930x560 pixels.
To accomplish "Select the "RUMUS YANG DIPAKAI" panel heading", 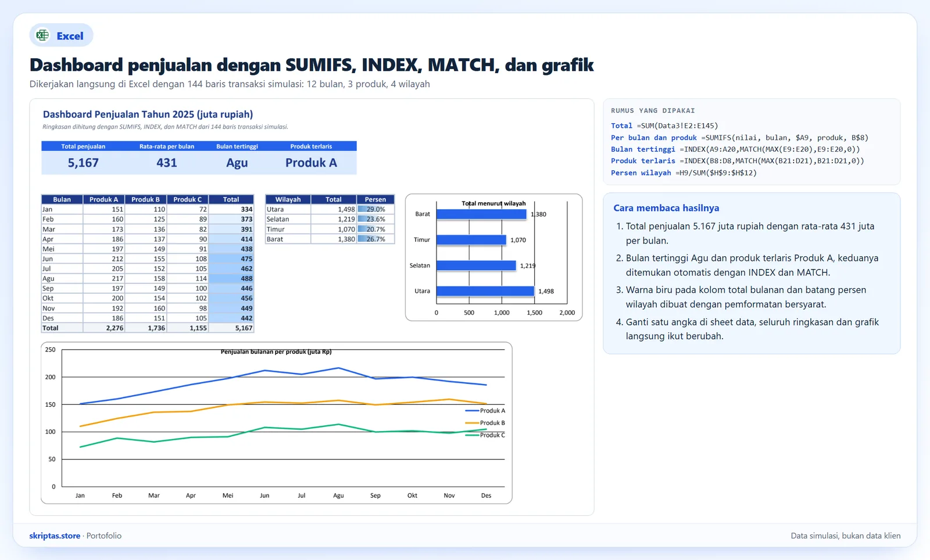I will click(x=653, y=110).
